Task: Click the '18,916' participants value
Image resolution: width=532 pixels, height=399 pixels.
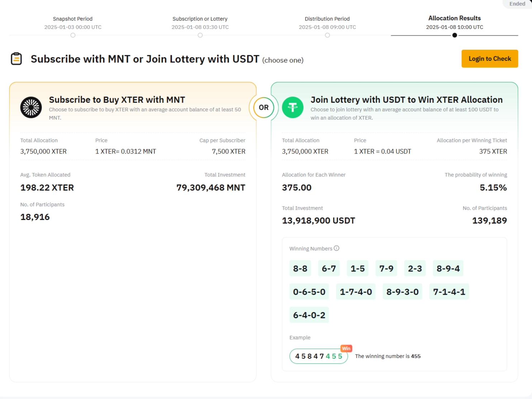Action: (x=35, y=217)
